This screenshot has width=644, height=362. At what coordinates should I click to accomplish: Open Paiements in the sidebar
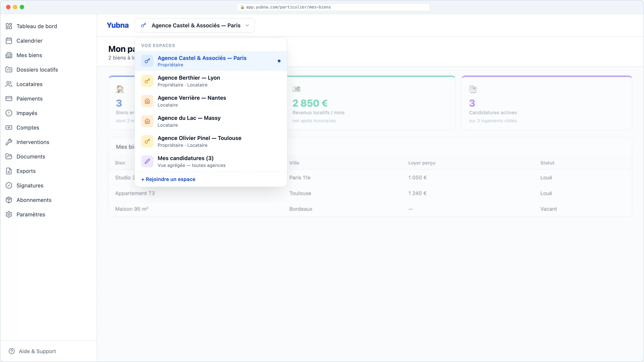30,99
